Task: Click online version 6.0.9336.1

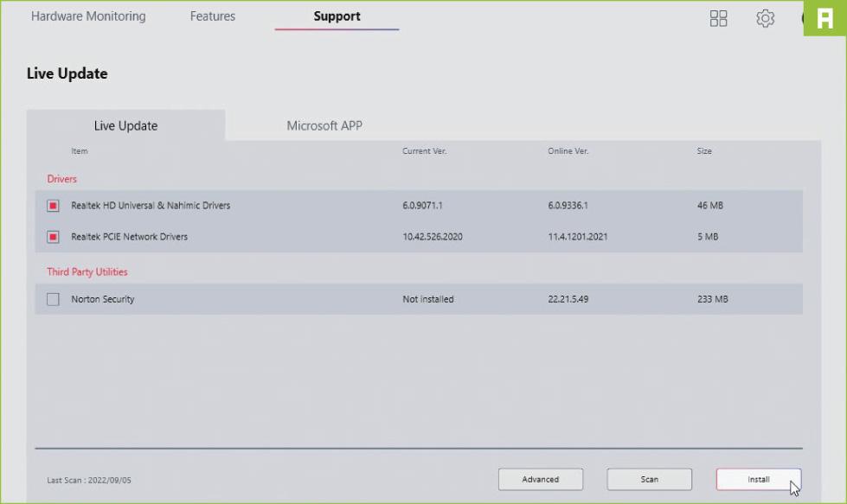Action: tap(568, 206)
